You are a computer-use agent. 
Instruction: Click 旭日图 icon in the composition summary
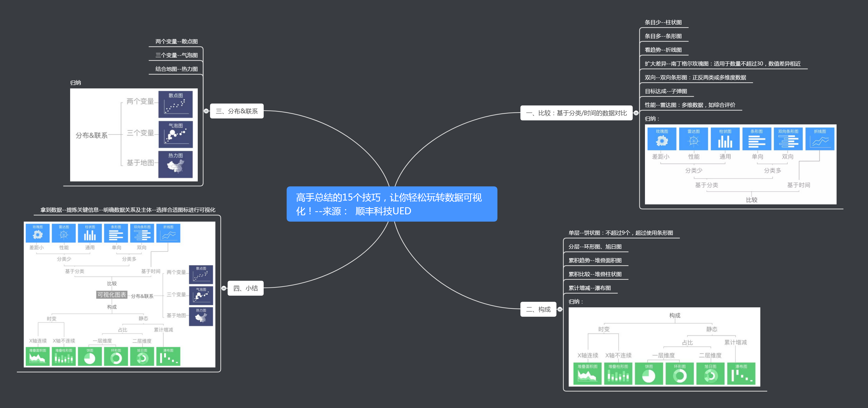(710, 373)
